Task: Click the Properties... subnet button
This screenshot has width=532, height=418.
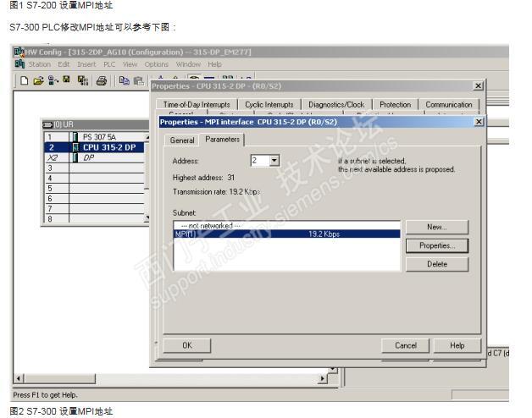Action: (437, 245)
